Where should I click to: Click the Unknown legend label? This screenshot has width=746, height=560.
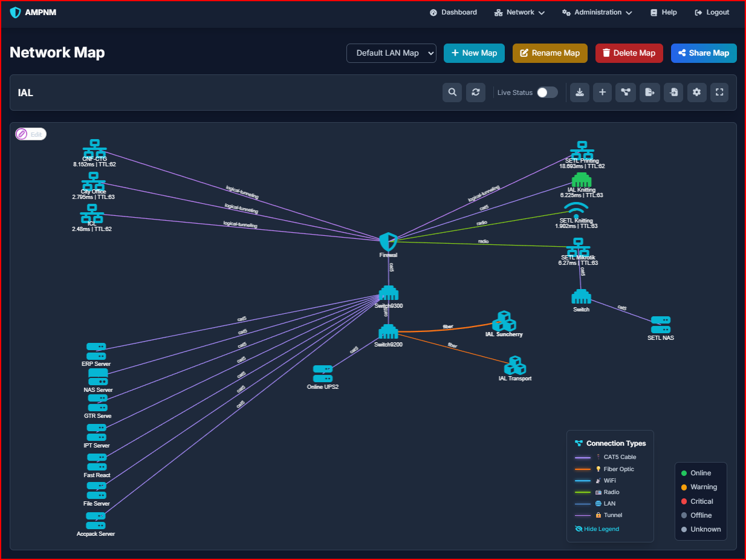click(x=705, y=529)
